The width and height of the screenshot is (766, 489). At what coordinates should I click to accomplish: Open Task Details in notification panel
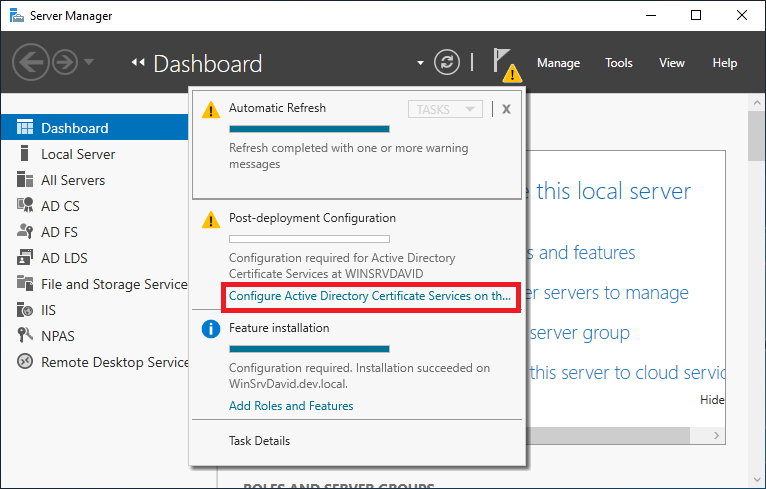pos(259,440)
